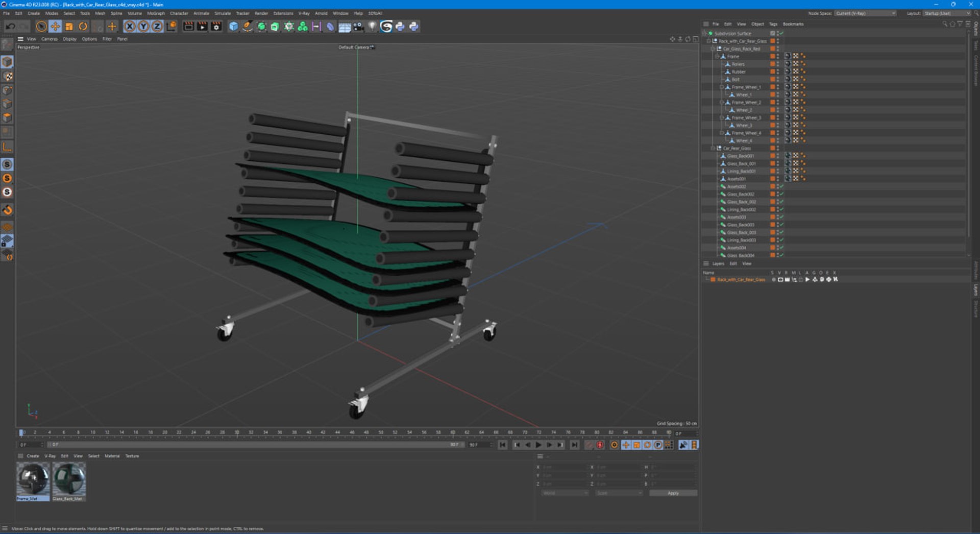The width and height of the screenshot is (980, 534).
Task: Toggle visibility dots for Rubber object
Action: click(x=778, y=71)
